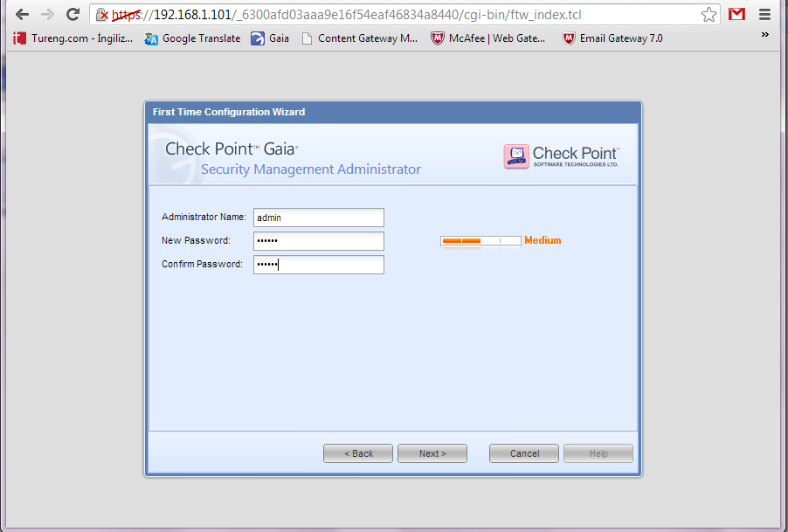788x532 pixels.
Task: Click the Check Point logo icon
Action: (x=516, y=156)
